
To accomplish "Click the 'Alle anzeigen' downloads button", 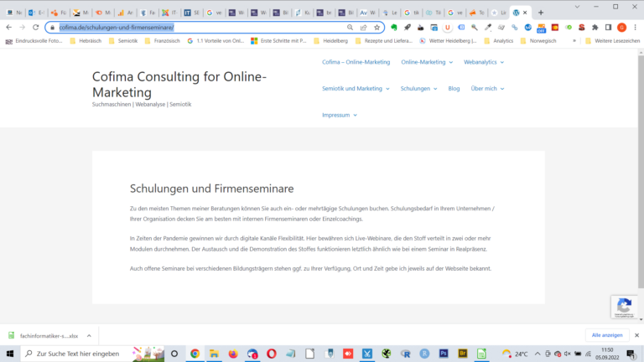I will pos(607,335).
